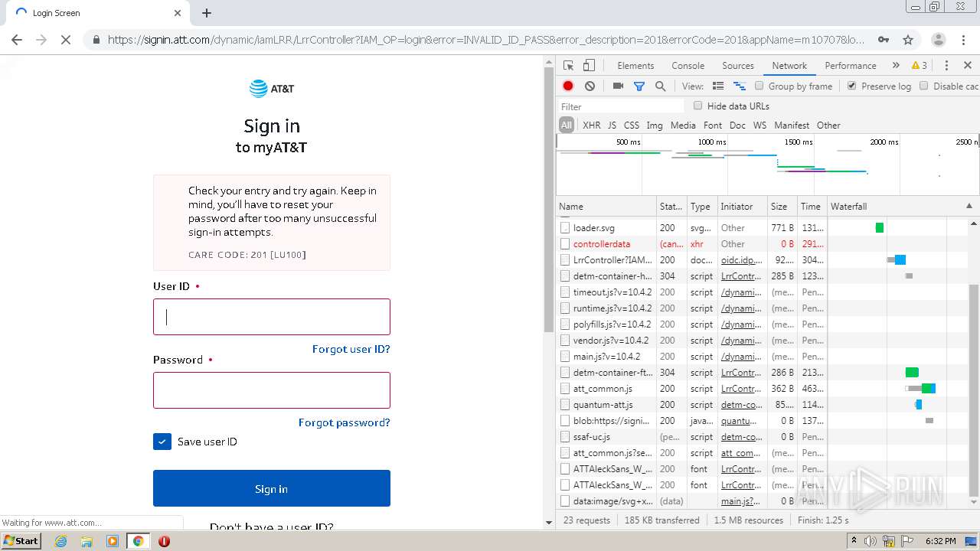Click the red stop taskbar icon

pos(164,541)
